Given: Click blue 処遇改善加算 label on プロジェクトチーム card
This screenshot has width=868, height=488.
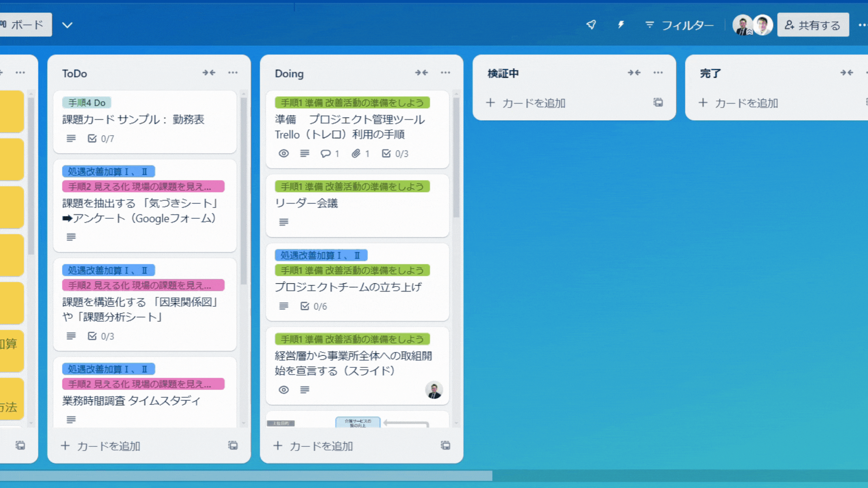Looking at the screenshot, I should [x=321, y=255].
